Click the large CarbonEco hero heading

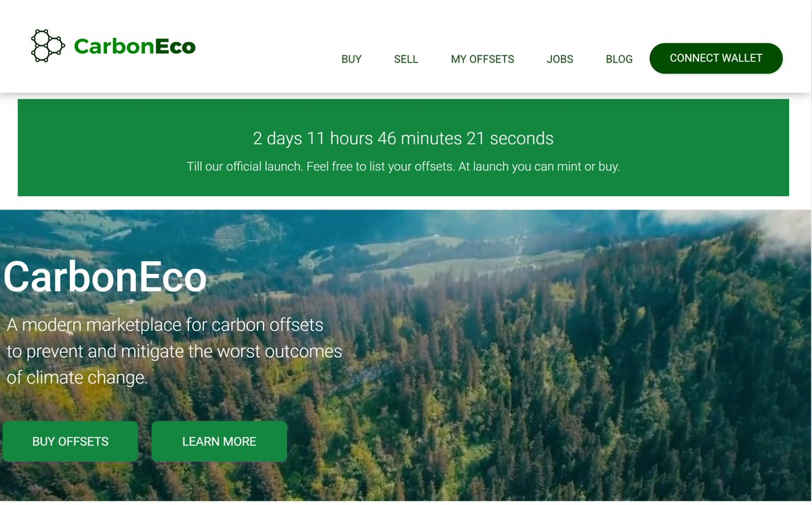(105, 277)
